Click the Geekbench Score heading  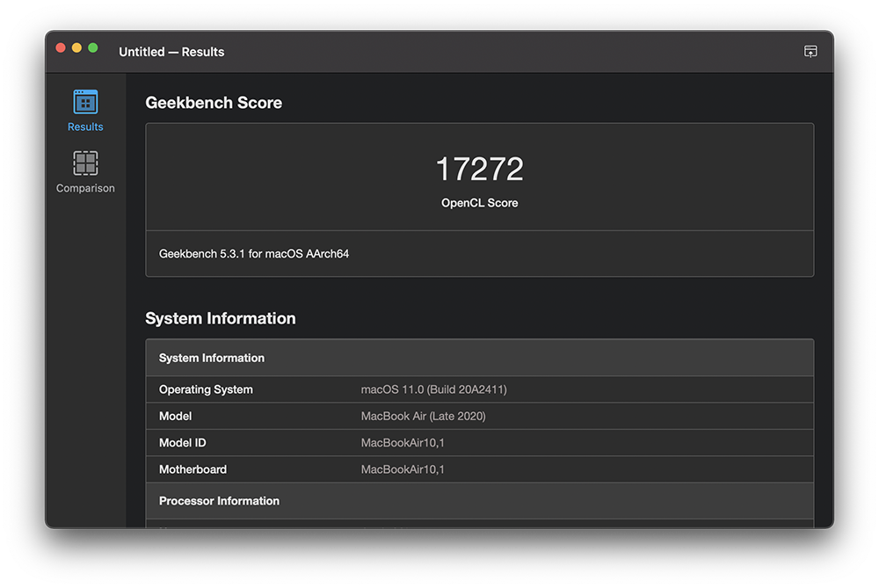pyautogui.click(x=214, y=103)
